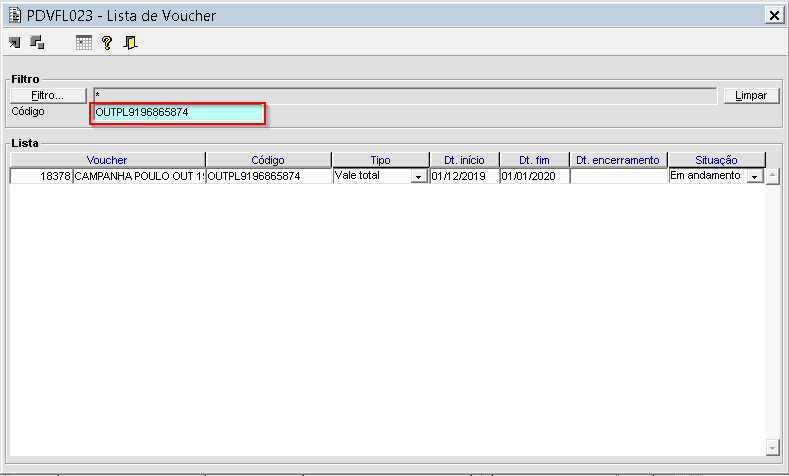Click the Dt. início column header

(464, 160)
